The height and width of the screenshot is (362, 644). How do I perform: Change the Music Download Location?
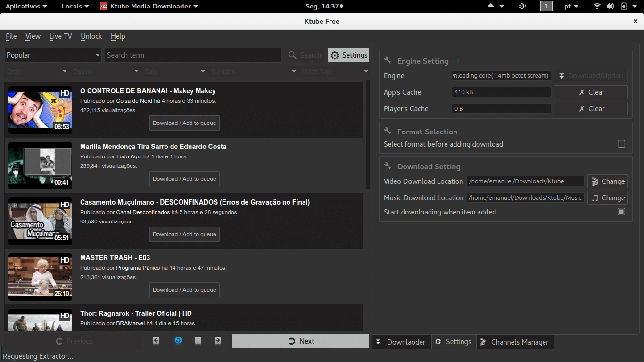pyautogui.click(x=608, y=198)
